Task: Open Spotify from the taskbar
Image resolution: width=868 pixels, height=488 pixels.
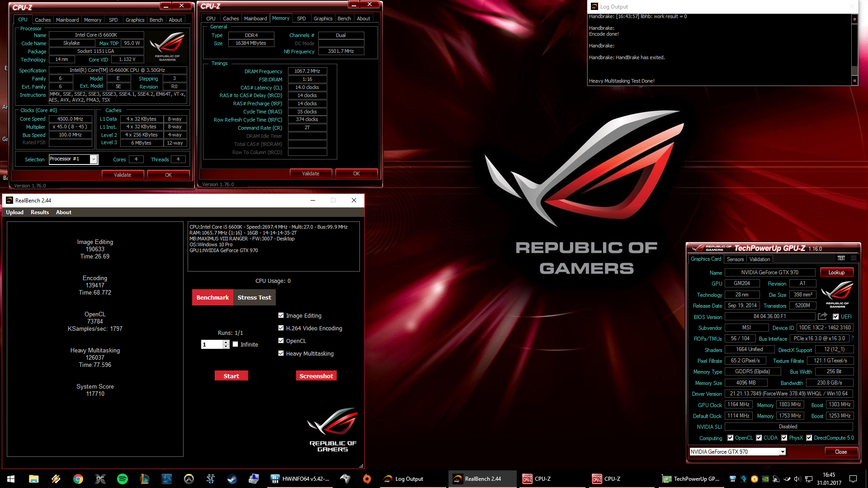Action: [x=122, y=479]
